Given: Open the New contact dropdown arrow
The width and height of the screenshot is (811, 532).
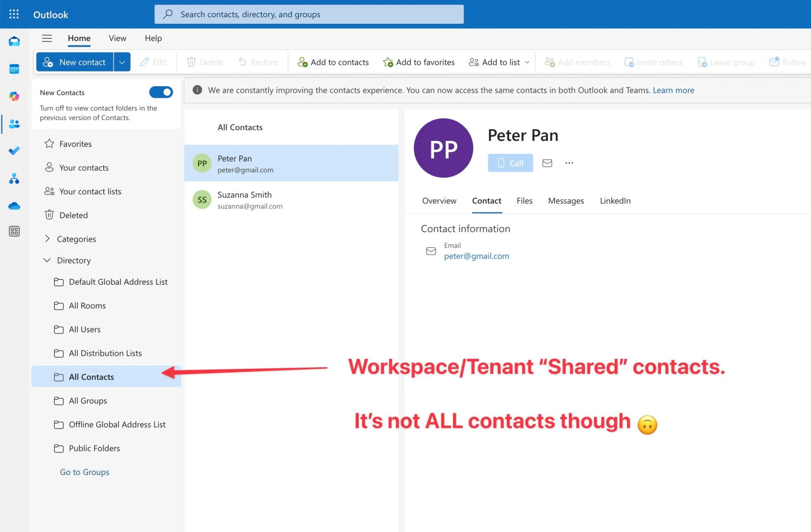Looking at the screenshot, I should (122, 62).
